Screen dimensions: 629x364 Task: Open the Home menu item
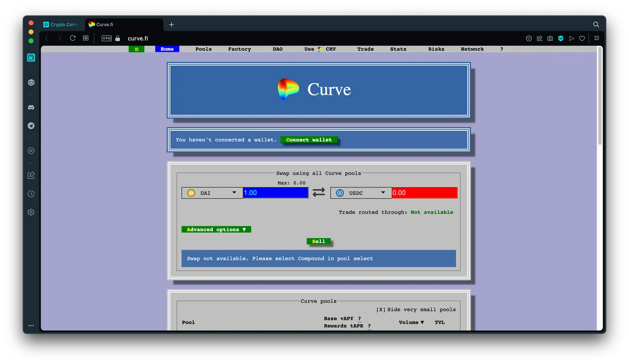(167, 49)
